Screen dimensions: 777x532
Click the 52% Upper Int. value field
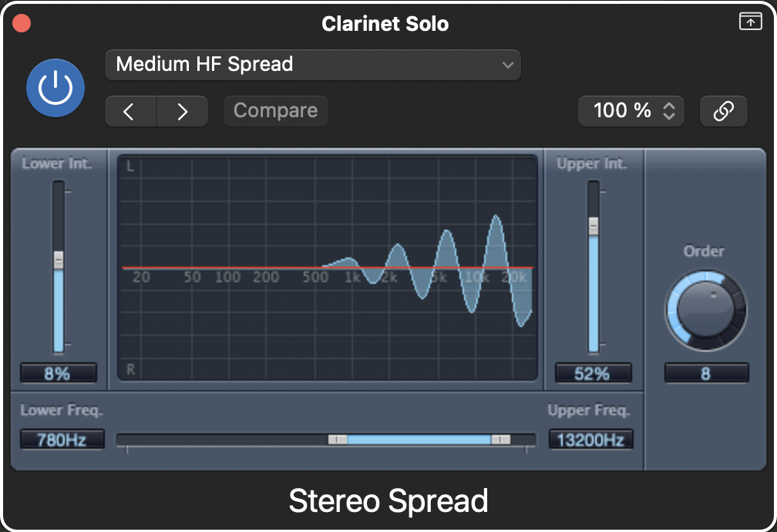[594, 373]
